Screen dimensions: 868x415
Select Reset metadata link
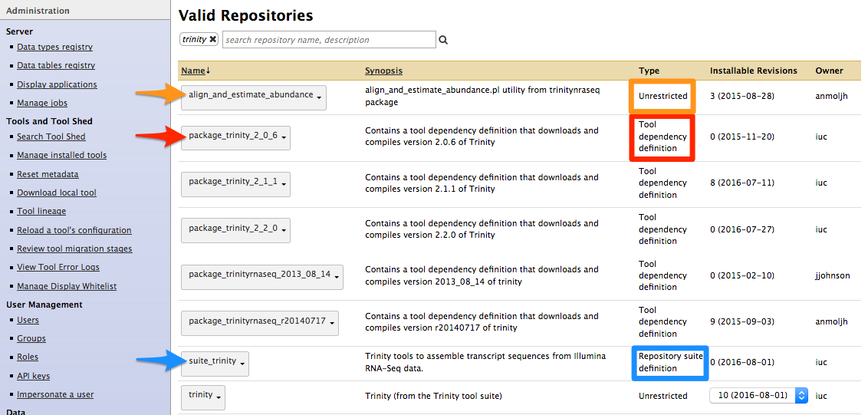48,174
